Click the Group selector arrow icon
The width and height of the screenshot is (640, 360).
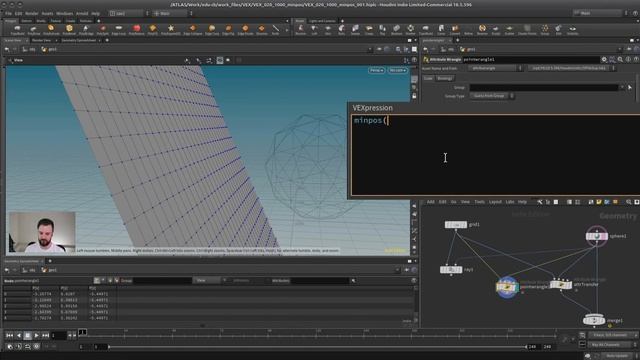click(x=630, y=87)
